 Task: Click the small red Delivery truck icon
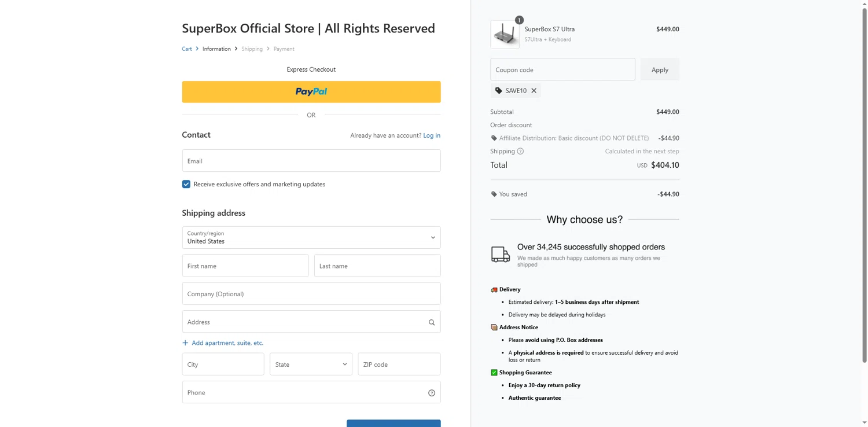pos(494,289)
